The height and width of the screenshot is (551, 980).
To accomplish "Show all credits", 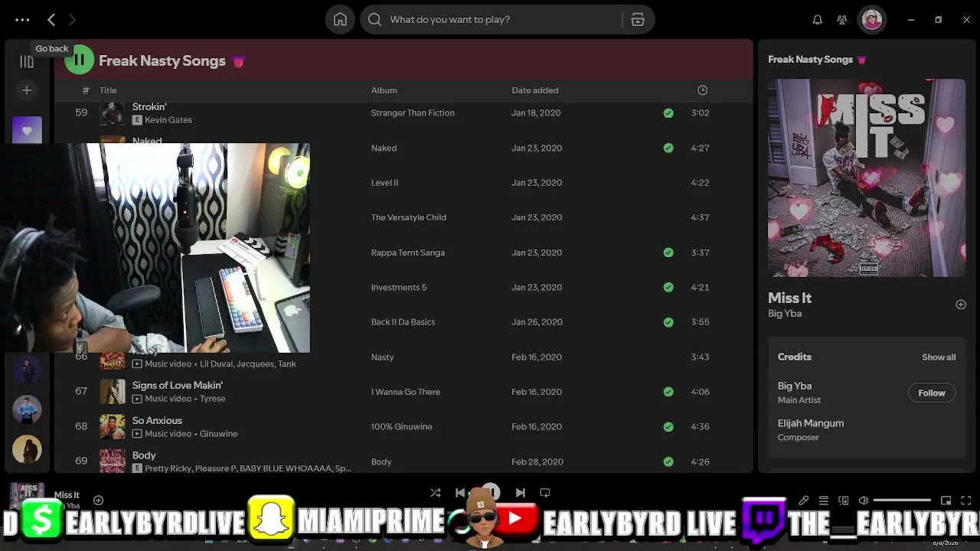I will [939, 357].
